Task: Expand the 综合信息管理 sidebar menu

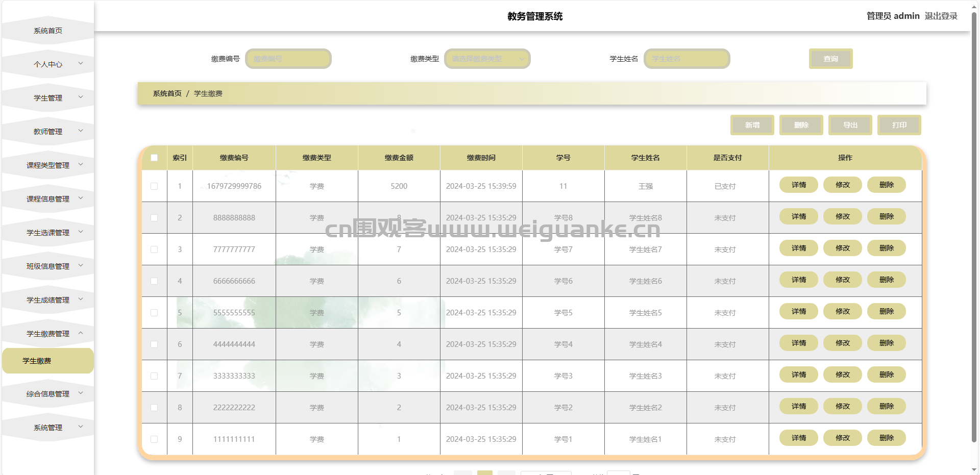Action: [x=48, y=394]
